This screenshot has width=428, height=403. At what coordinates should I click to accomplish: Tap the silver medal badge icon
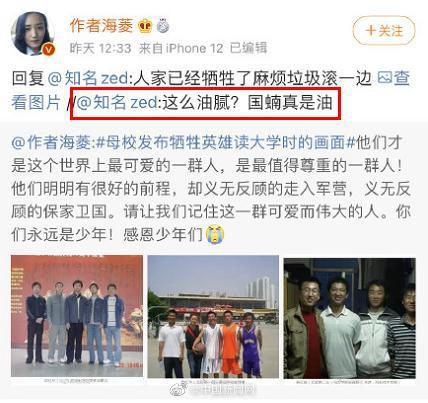pyautogui.click(x=163, y=26)
